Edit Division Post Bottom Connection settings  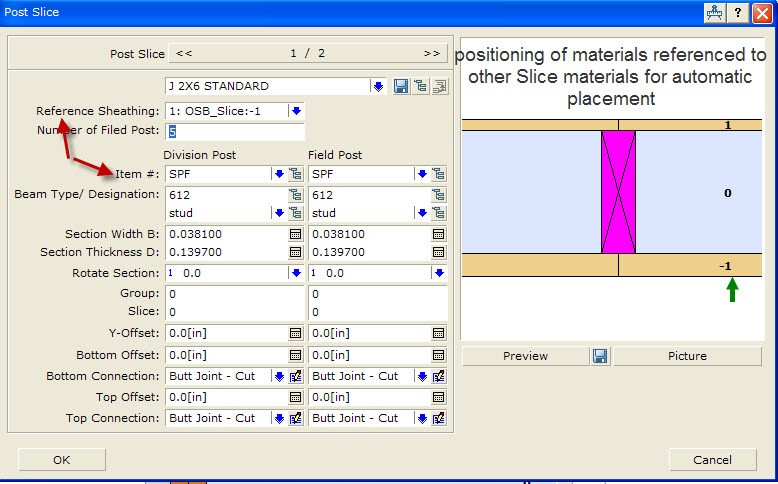coord(296,377)
